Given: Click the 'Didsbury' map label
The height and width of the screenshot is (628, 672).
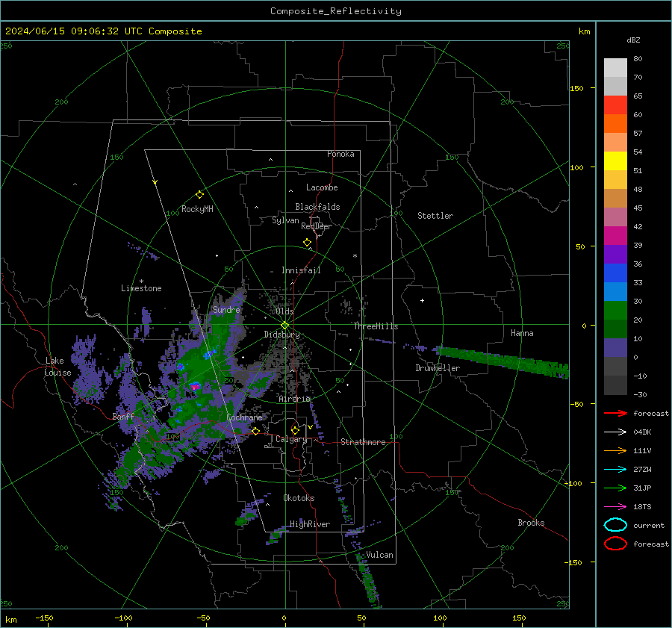Looking at the screenshot, I should click(x=281, y=335).
